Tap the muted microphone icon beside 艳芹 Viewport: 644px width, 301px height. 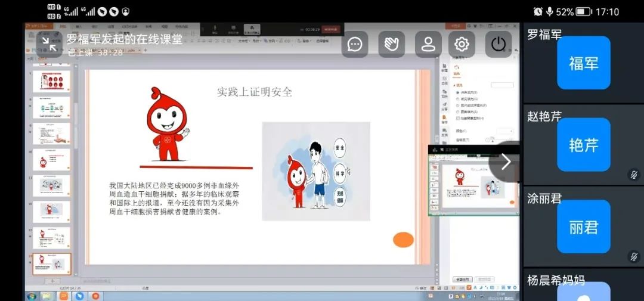coord(634,175)
